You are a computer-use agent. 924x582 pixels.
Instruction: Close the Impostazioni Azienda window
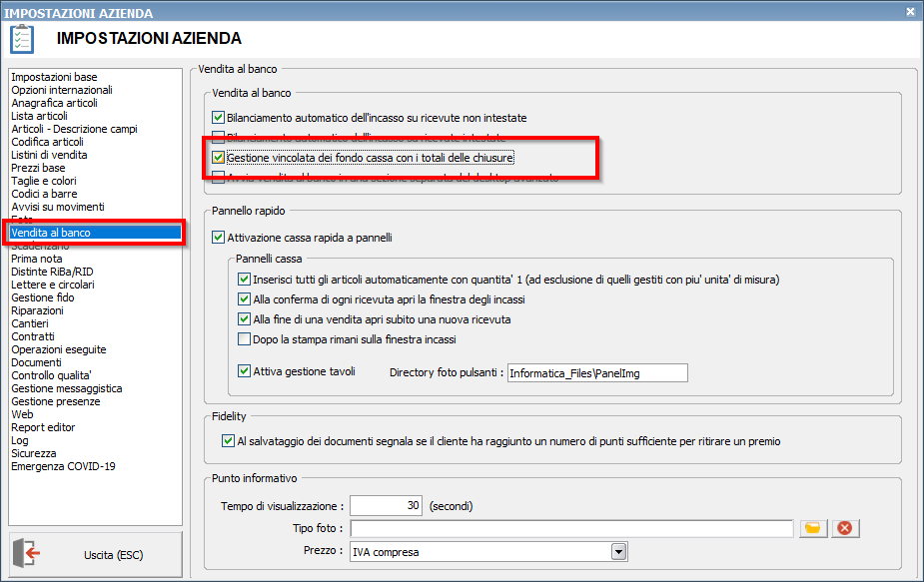tap(910, 12)
